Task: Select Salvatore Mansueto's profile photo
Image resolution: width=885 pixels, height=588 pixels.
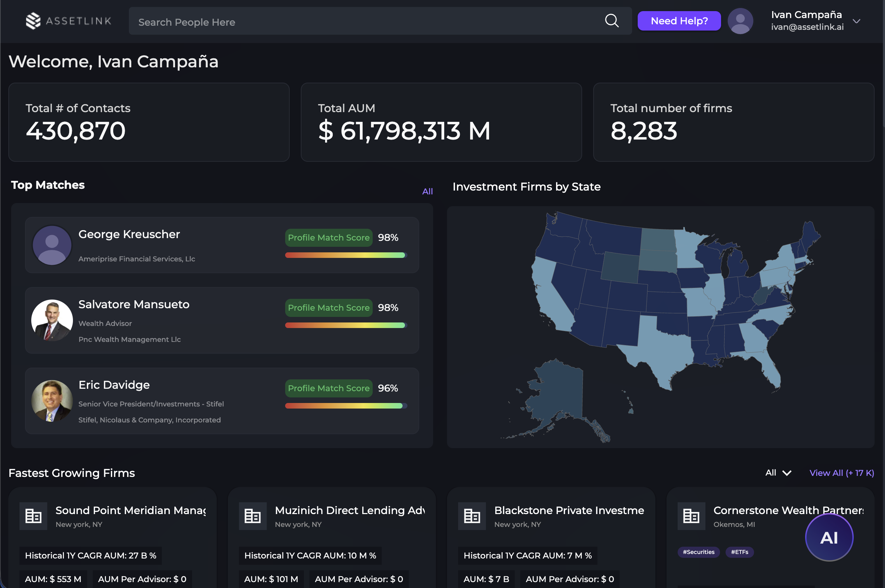Action: (x=52, y=320)
